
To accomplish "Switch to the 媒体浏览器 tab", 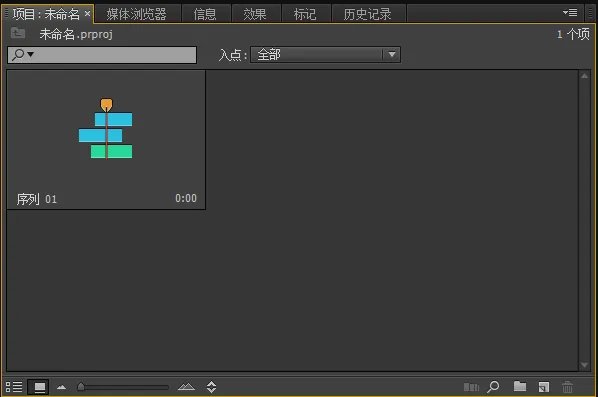I will click(137, 14).
